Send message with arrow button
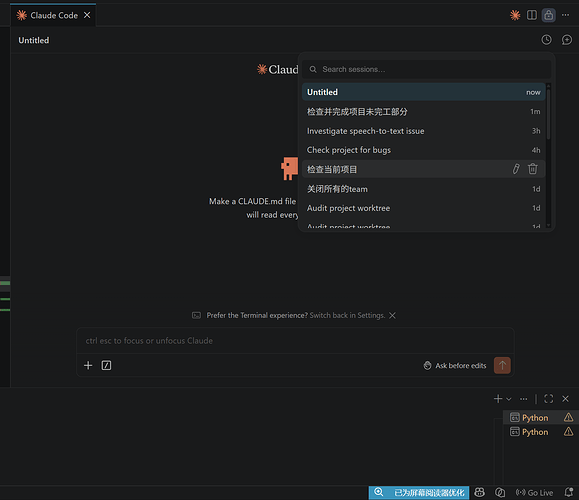Viewport: 579px width, 500px height. coord(502,365)
